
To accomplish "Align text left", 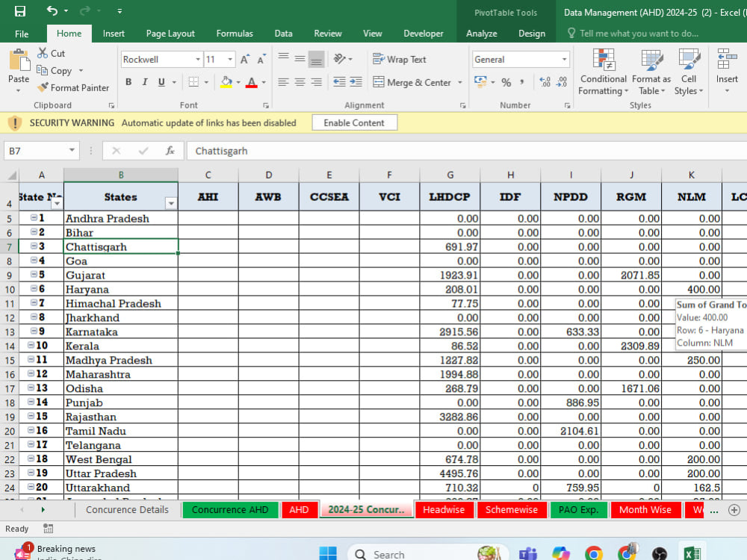I will (x=283, y=82).
